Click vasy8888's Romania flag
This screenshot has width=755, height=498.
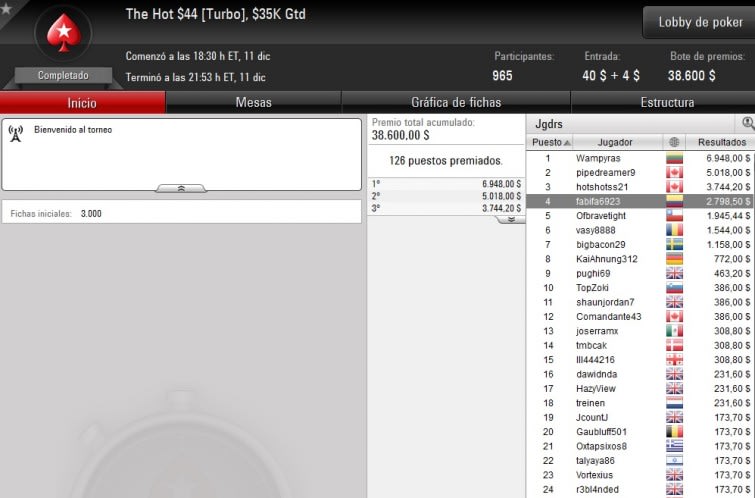click(x=675, y=230)
